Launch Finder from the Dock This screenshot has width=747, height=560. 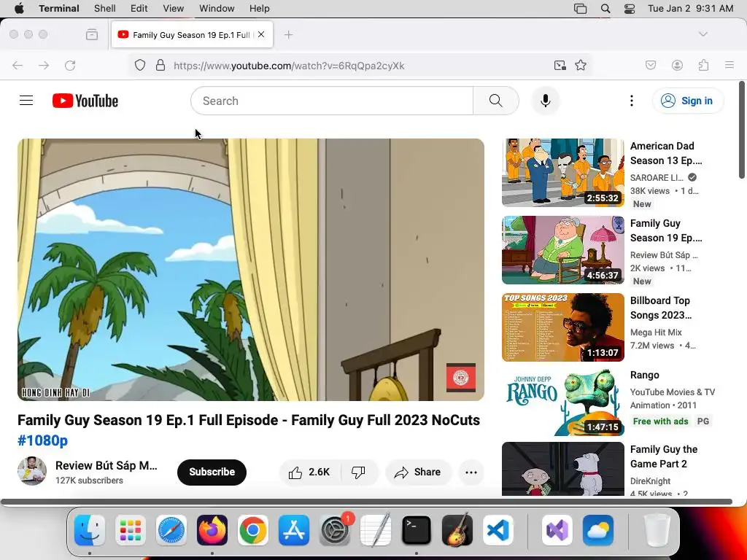coord(90,530)
